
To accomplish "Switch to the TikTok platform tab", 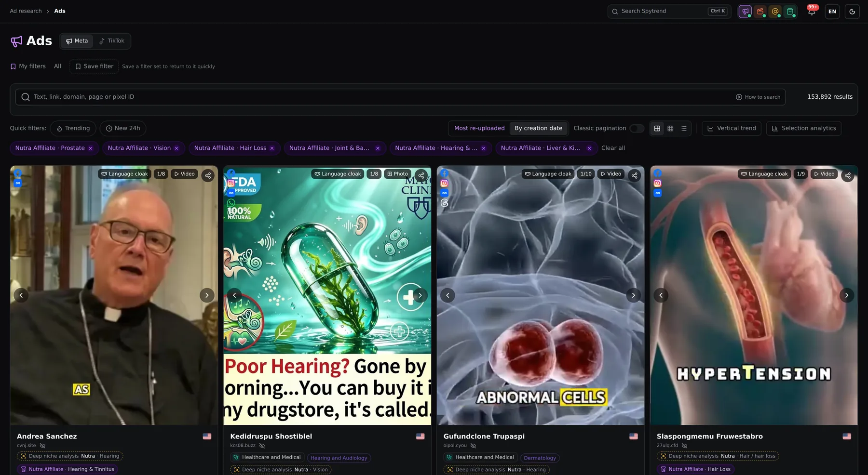I will [112, 41].
